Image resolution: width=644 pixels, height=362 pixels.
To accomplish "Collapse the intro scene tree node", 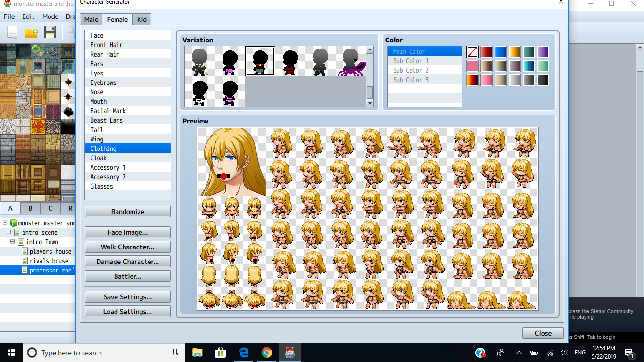I will tap(9, 232).
